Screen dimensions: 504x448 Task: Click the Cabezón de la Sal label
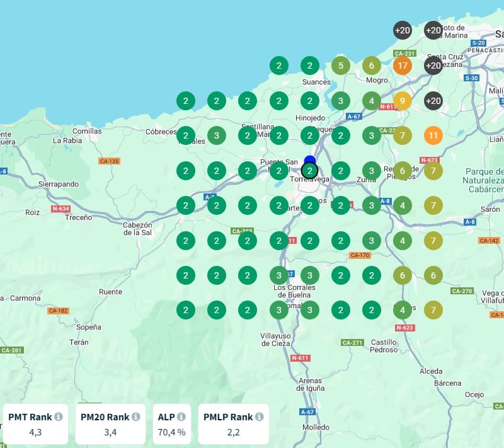coord(137,229)
